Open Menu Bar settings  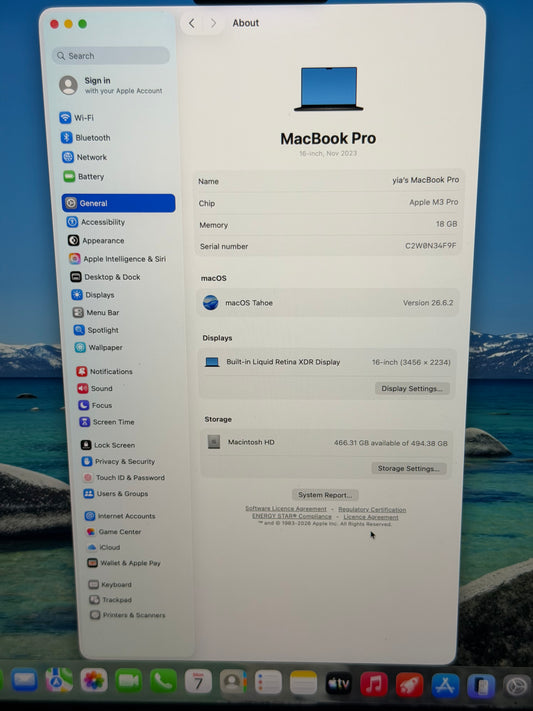(97, 313)
